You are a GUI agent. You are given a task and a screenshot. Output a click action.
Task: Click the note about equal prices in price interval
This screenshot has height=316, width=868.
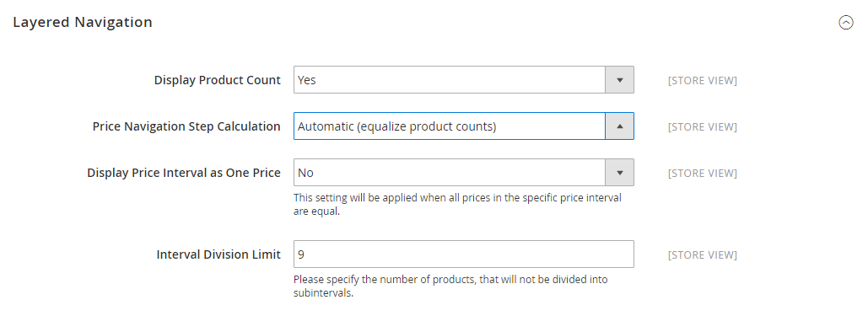tap(457, 204)
